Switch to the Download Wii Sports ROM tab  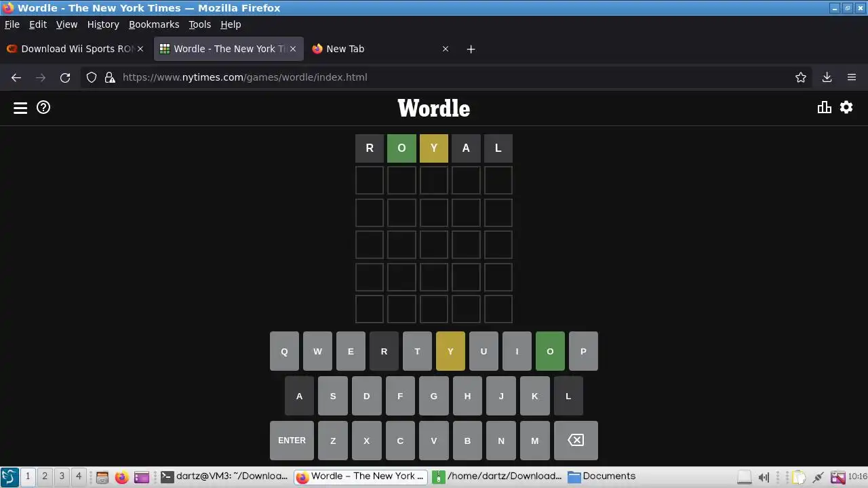point(75,49)
